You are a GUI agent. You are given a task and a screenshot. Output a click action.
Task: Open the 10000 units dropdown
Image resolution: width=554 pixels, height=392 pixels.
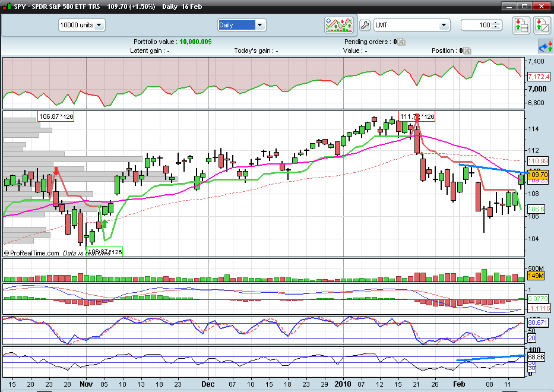(81, 25)
